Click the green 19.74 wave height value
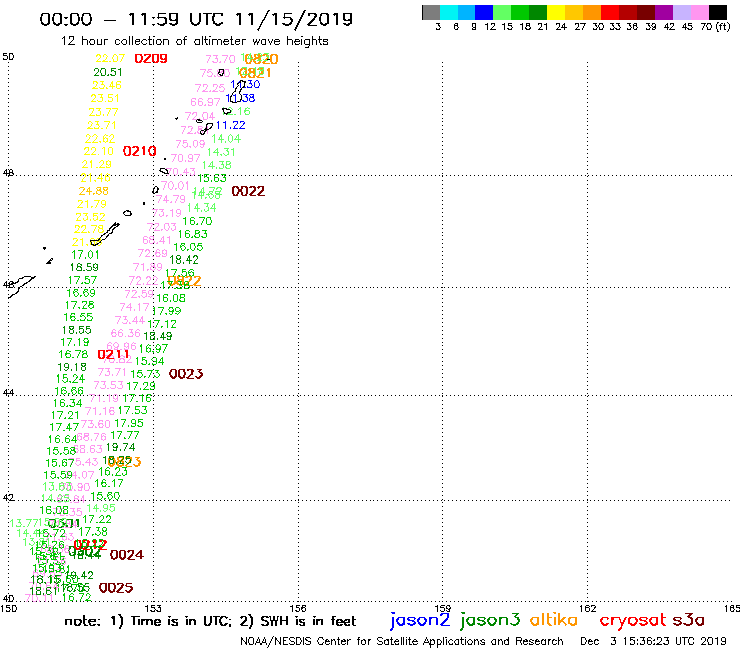 pos(120,447)
